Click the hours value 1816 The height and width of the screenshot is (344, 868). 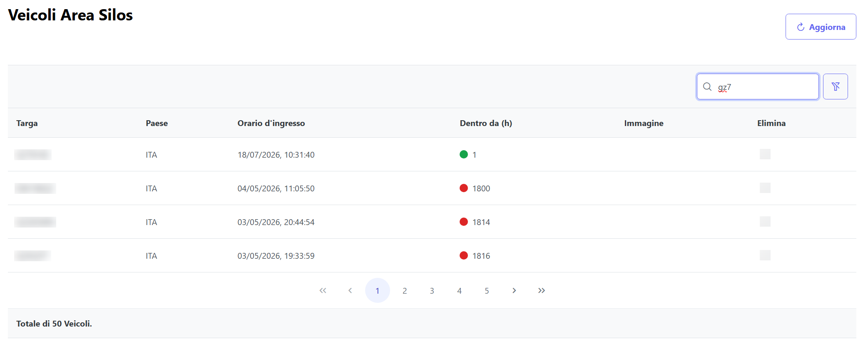coord(481,256)
